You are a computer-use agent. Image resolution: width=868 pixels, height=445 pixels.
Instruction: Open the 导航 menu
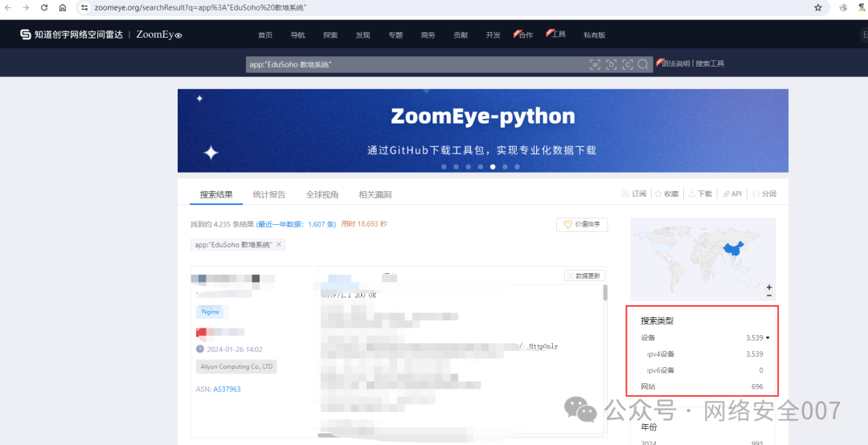pos(298,35)
